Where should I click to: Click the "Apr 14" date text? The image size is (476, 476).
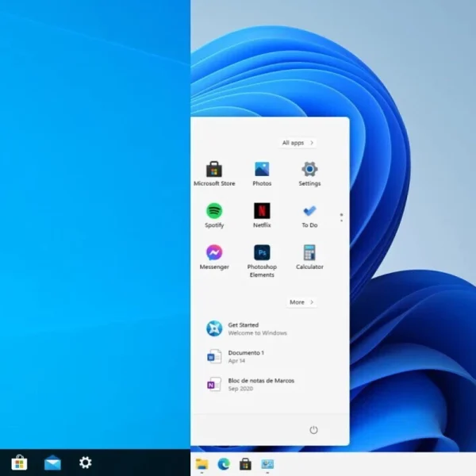click(x=236, y=361)
